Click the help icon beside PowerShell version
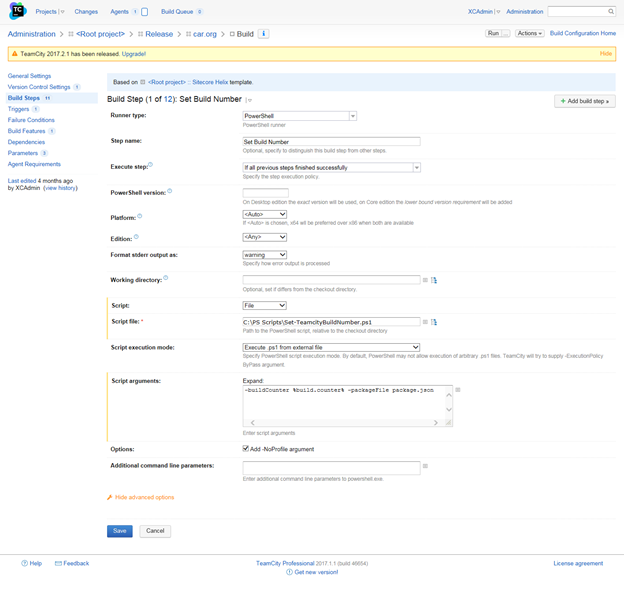This screenshot has width=624, height=594. point(170,191)
